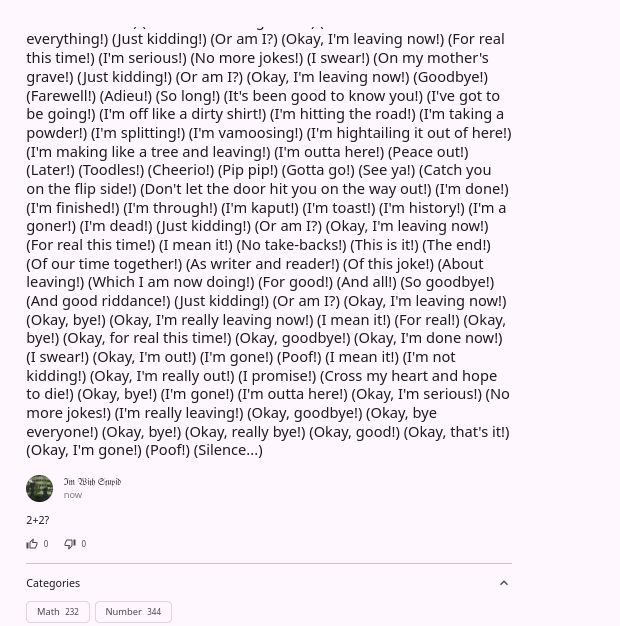Click the dislike count number

point(84,544)
